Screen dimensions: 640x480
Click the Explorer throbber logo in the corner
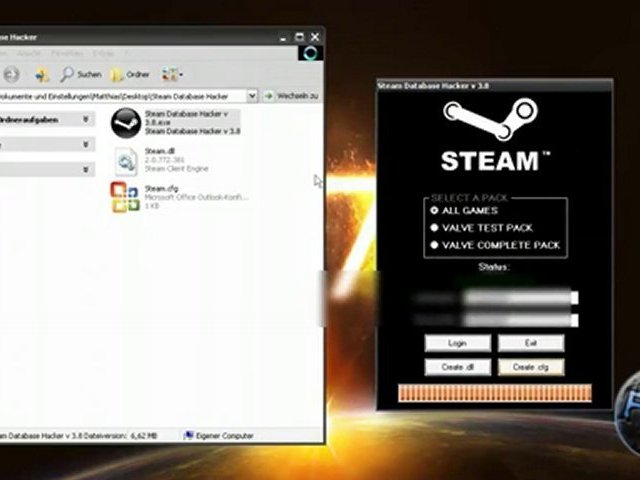(310, 53)
